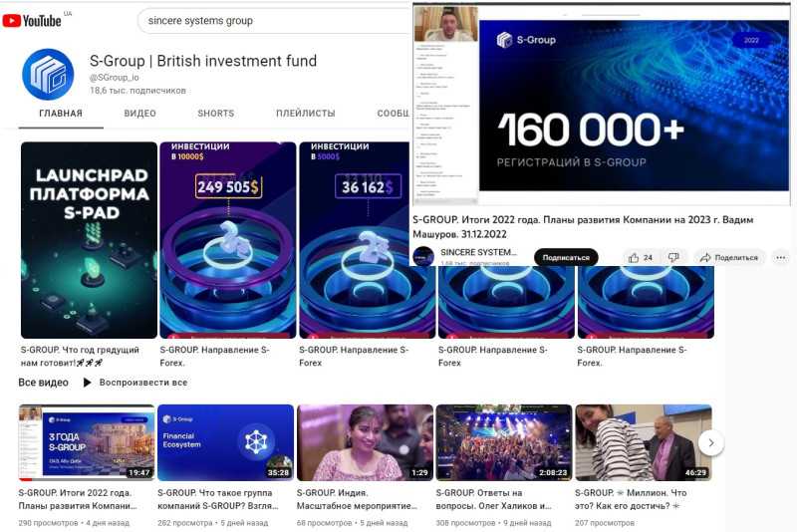Open the 249 505$ investment short
797x532 pixels.
click(x=228, y=240)
